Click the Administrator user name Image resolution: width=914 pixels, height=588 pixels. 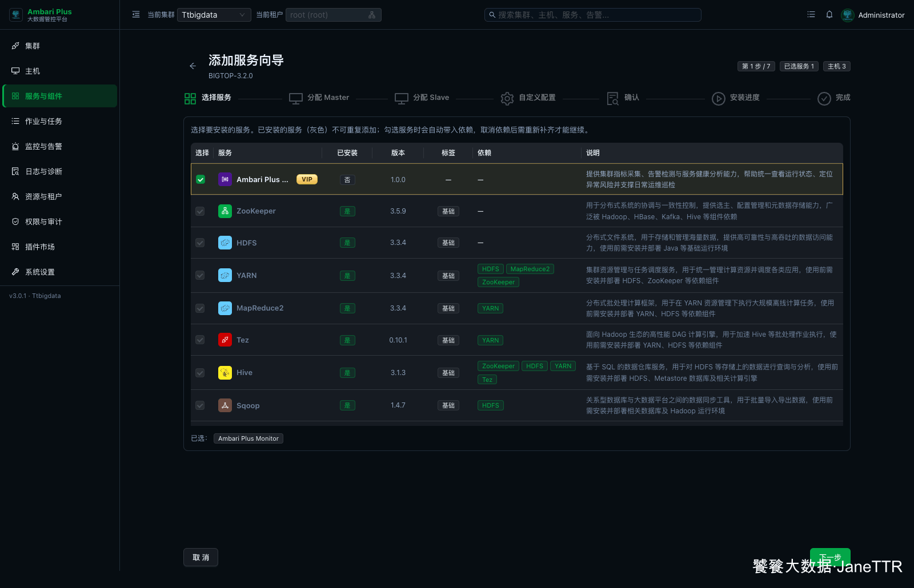coord(881,15)
